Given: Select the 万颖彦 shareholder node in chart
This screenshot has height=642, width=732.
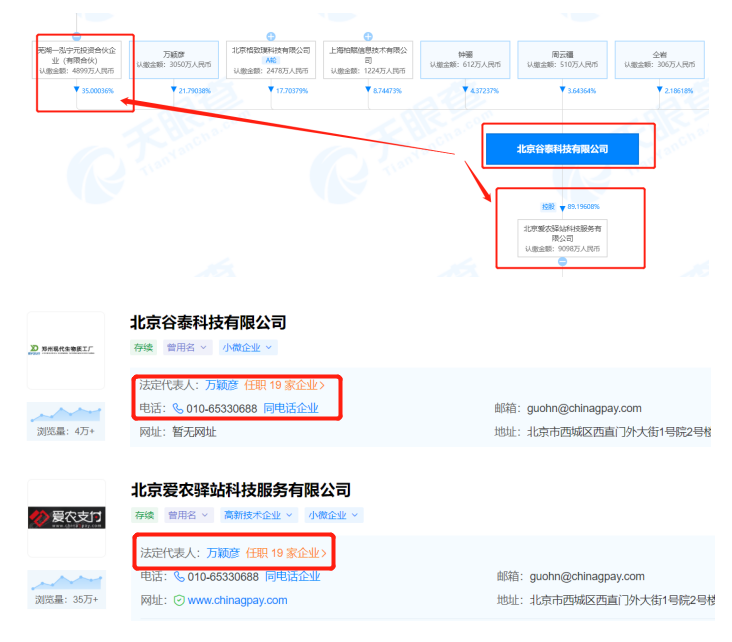Looking at the screenshot, I should click(x=174, y=59).
